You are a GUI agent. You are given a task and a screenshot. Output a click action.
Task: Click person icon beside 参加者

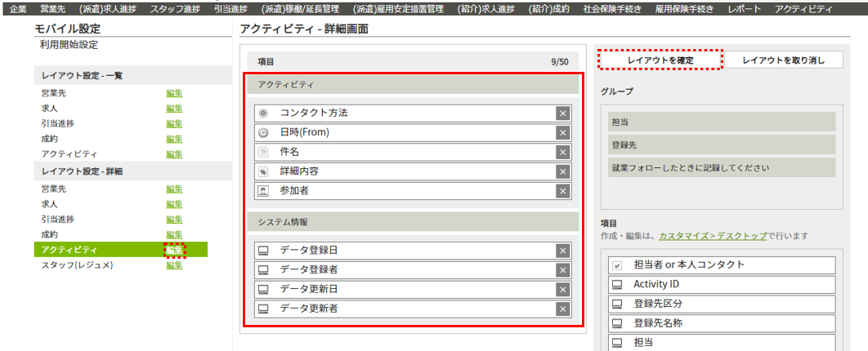(263, 191)
